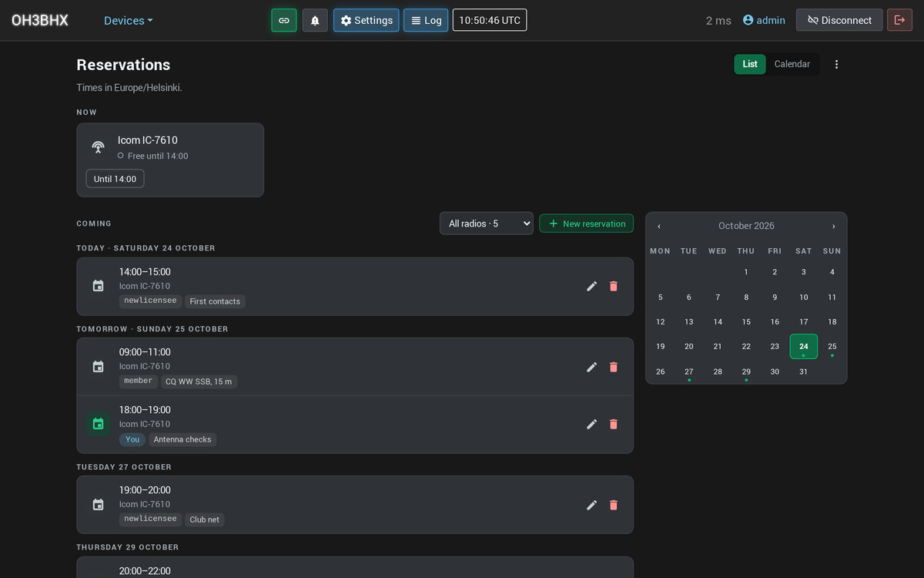Click the logout icon button

(899, 20)
